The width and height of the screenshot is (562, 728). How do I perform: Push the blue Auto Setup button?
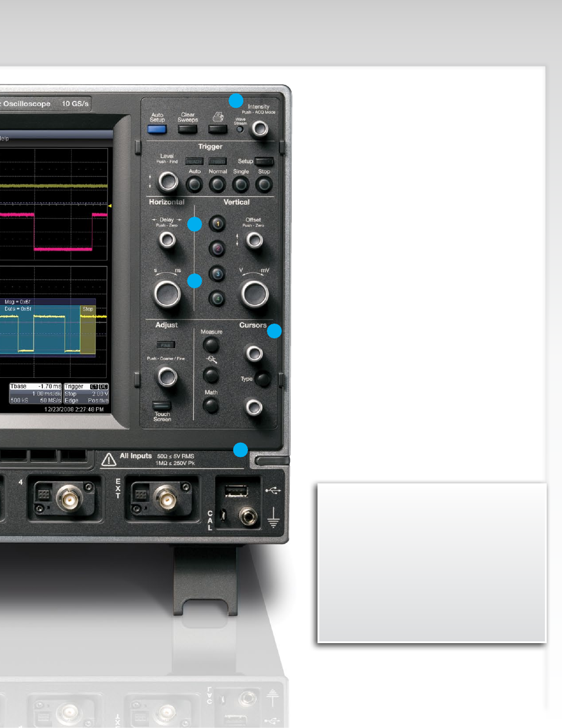coord(157,130)
